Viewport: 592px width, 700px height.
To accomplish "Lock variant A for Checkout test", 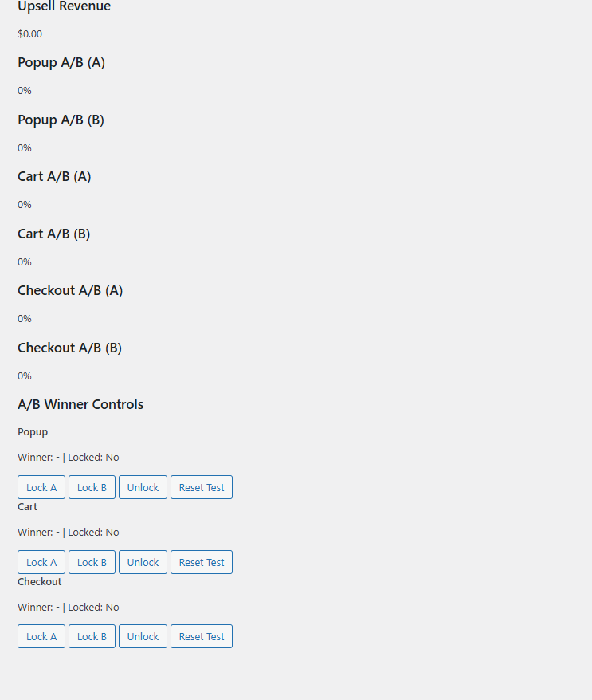I will (41, 636).
